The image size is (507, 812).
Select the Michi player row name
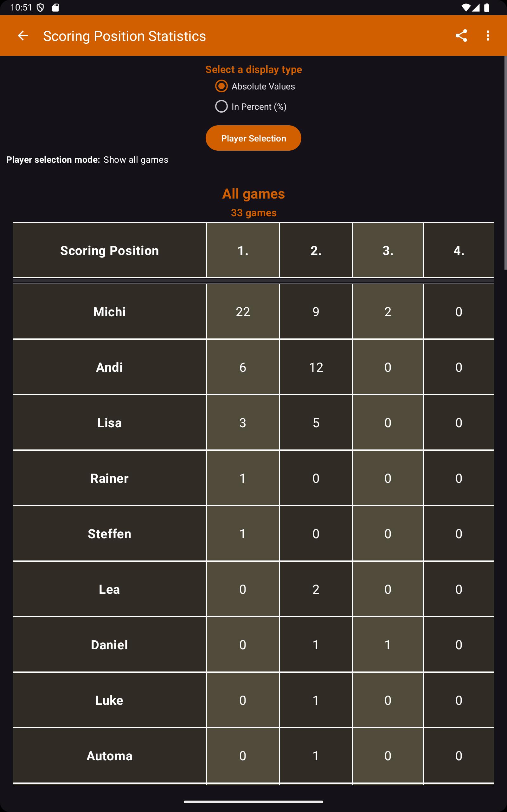click(109, 312)
